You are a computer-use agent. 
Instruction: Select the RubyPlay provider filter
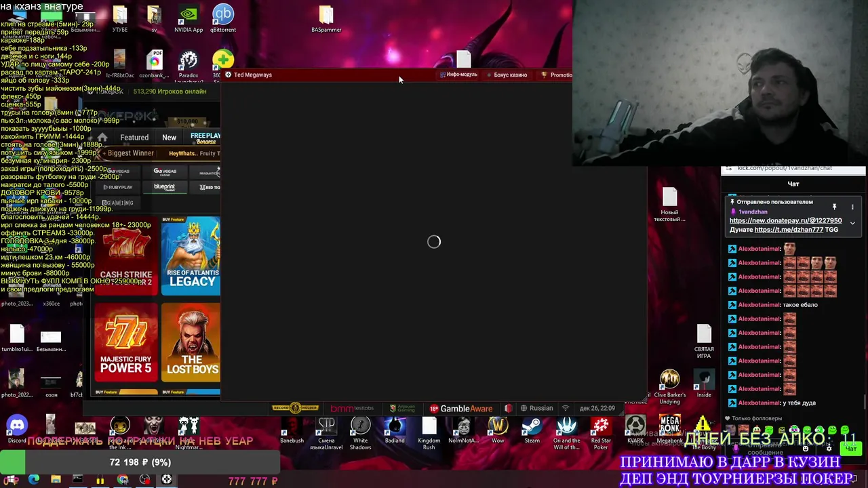point(118,187)
